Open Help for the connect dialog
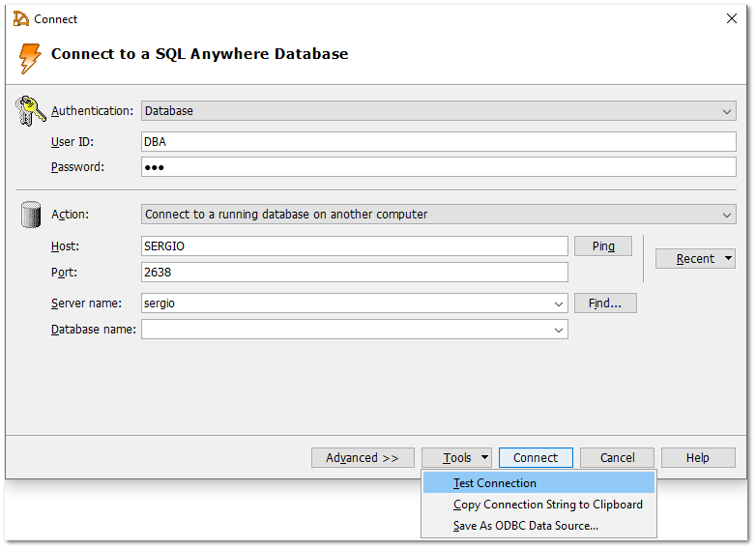 pos(698,458)
